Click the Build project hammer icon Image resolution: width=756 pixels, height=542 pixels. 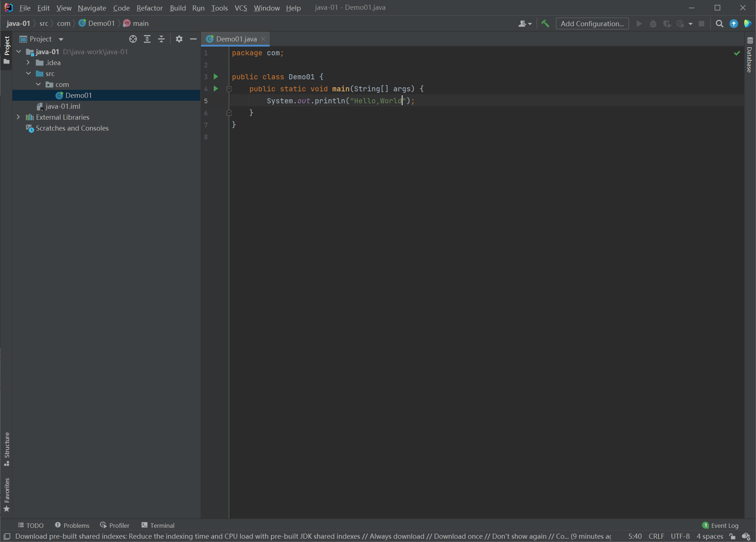tap(544, 24)
